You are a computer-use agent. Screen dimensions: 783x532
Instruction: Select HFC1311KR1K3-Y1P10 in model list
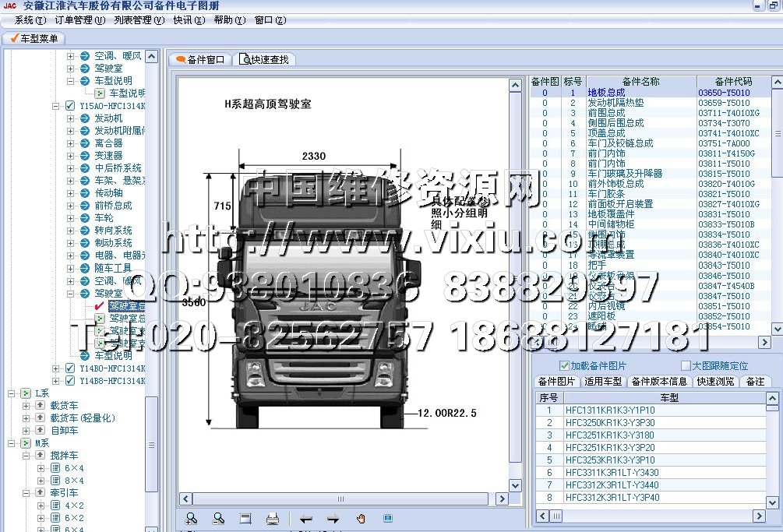click(x=610, y=410)
